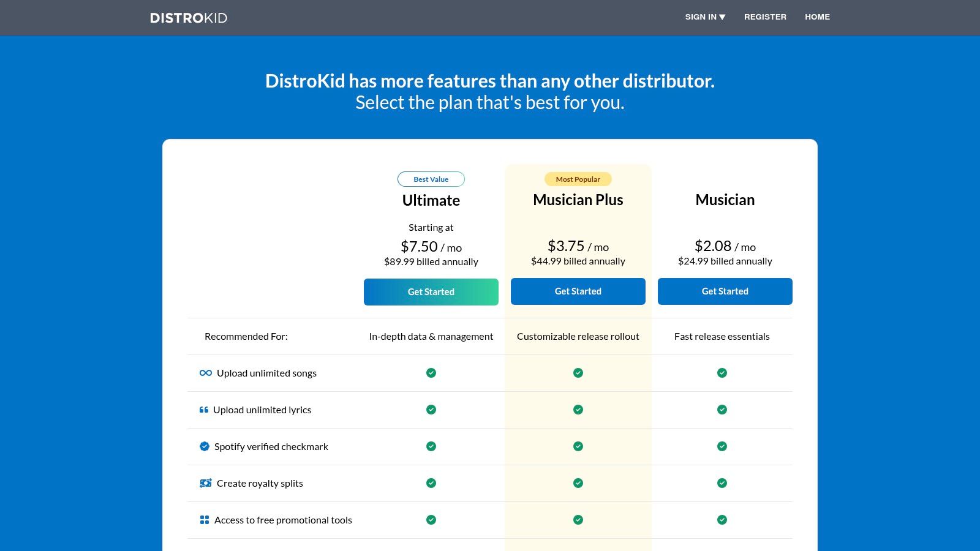980x551 pixels.
Task: Click Ultimate's checkmark for unlimited lyrics
Action: coord(431,410)
